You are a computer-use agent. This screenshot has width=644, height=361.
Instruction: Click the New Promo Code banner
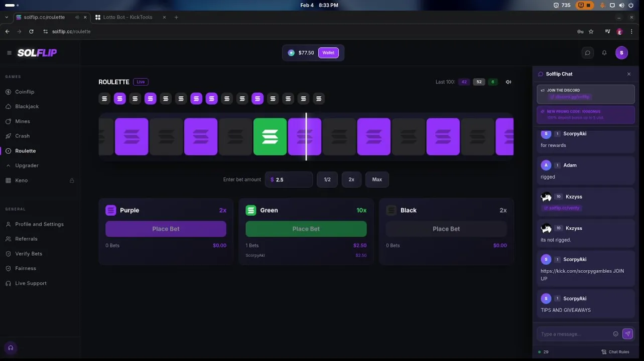point(586,115)
